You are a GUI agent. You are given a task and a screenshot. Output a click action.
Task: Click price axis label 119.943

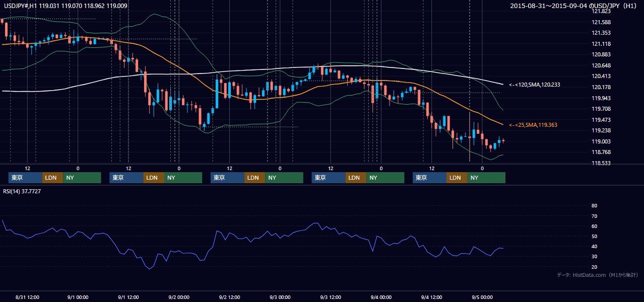tap(601, 98)
